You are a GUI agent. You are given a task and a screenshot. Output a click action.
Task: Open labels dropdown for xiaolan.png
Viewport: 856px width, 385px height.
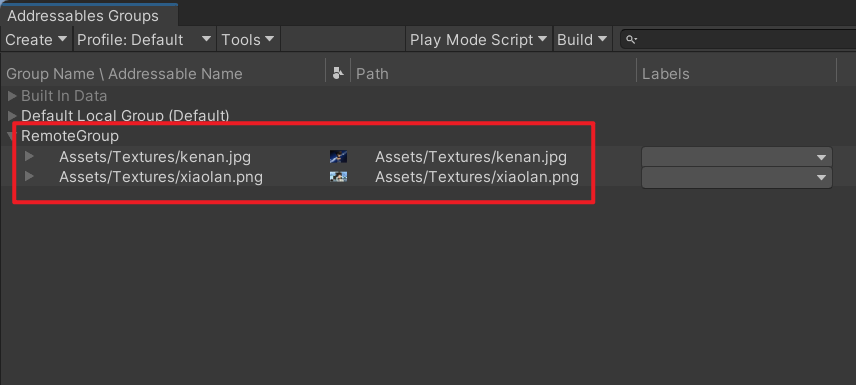click(x=736, y=177)
